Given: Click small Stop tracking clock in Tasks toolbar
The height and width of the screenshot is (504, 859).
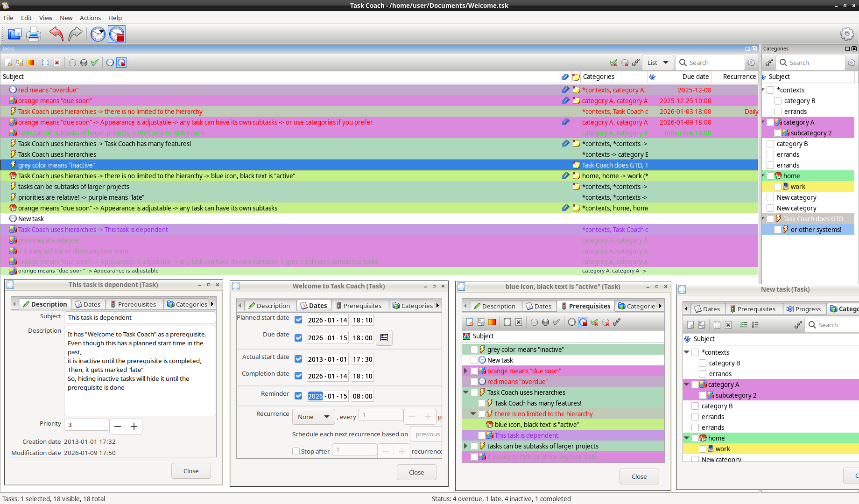Looking at the screenshot, I should 121,63.
